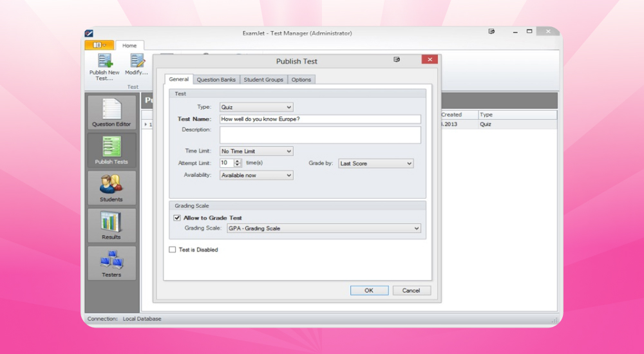Open the Students sidebar section
Viewport: 644px width, 354px height.
tap(111, 187)
